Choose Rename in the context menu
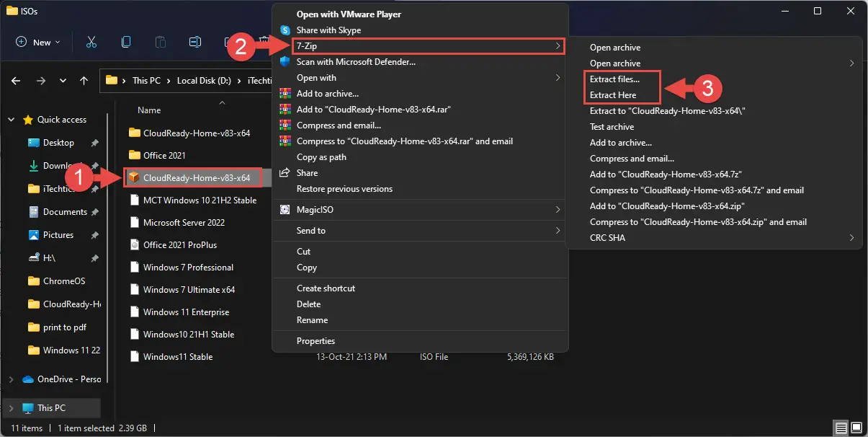The image size is (868, 437). coord(420,320)
